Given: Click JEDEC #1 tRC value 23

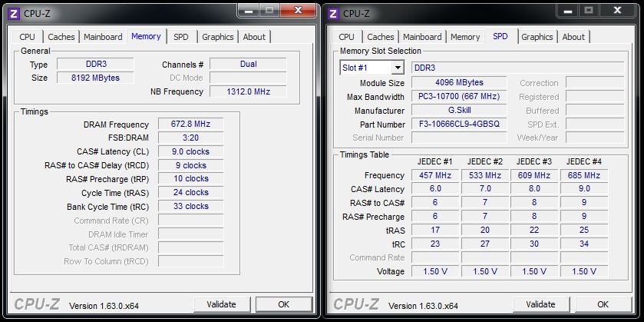Looking at the screenshot, I should pyautogui.click(x=435, y=244).
